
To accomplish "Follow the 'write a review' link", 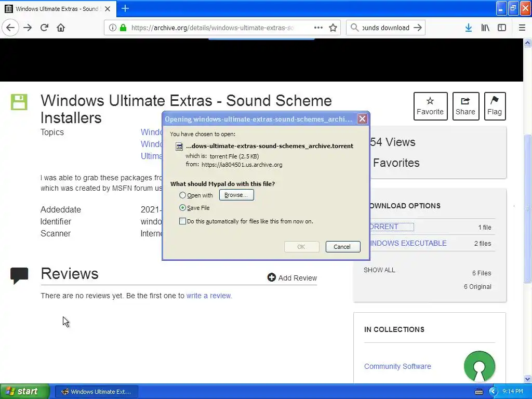I will [x=209, y=296].
